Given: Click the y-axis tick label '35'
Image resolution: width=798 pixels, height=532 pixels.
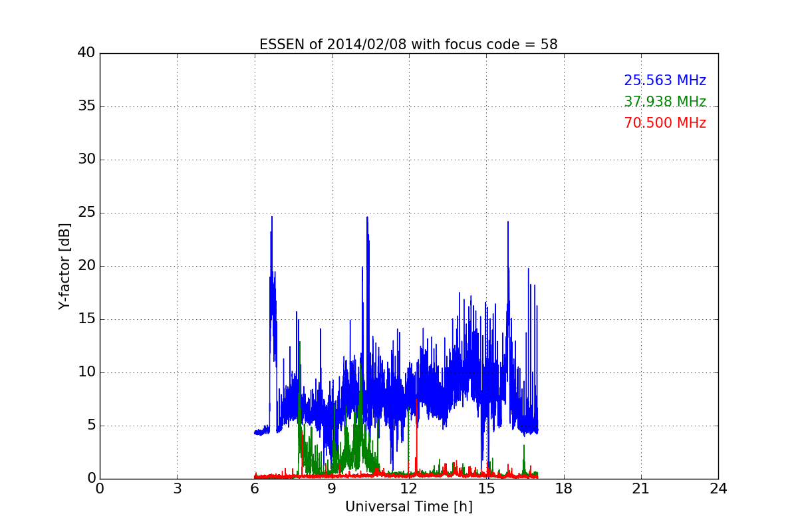Looking at the screenshot, I should click(86, 106).
